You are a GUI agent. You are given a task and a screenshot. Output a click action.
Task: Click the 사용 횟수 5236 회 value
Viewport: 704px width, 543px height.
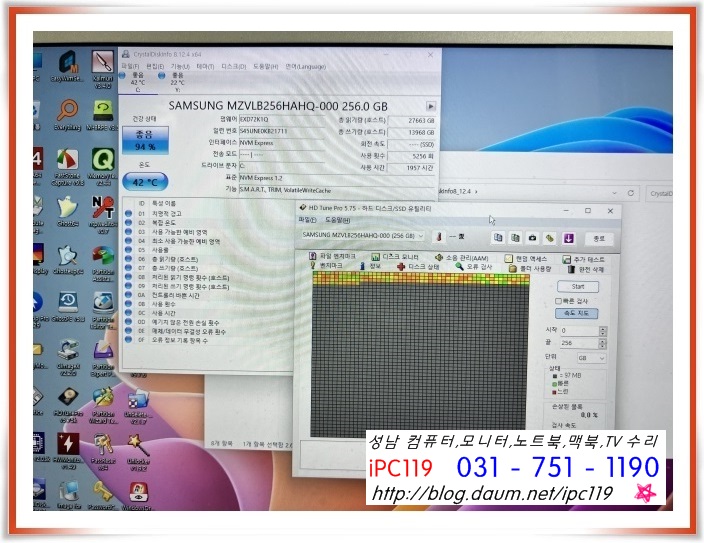(412, 156)
